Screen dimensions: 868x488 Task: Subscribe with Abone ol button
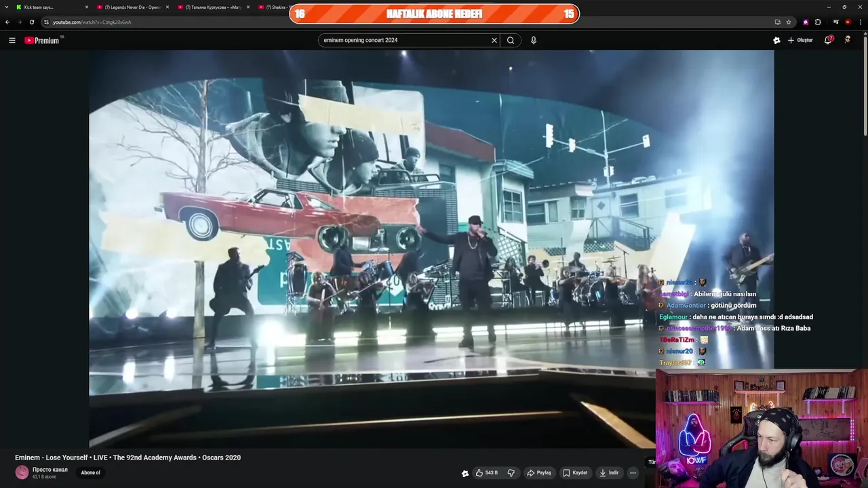[90, 472]
